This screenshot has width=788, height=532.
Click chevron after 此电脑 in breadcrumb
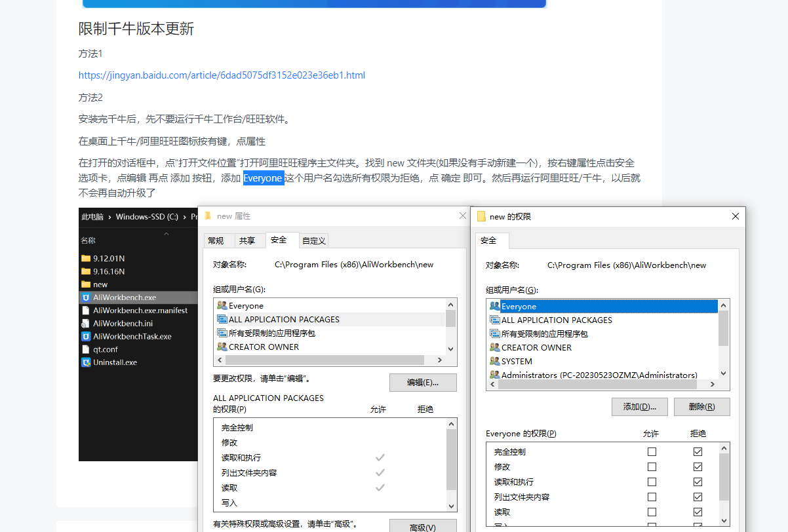click(110, 217)
